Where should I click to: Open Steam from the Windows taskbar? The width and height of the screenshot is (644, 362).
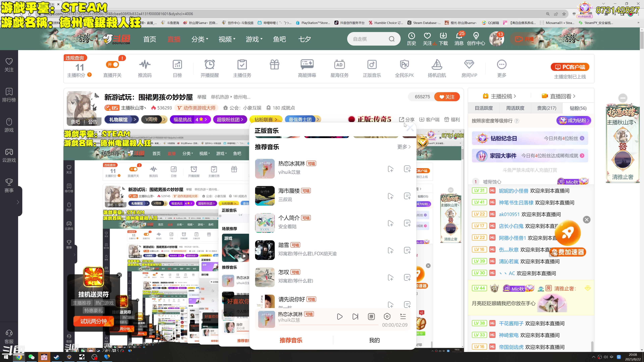point(57,357)
